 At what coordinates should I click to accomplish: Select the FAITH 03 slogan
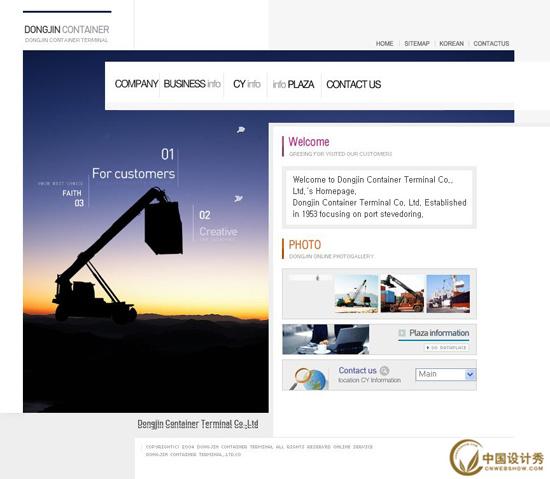click(73, 198)
